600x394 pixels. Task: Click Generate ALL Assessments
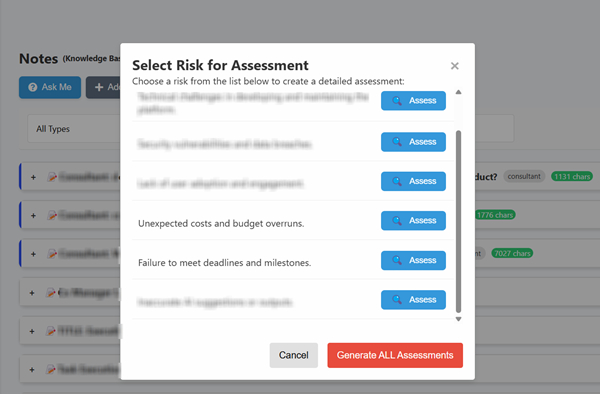(395, 355)
